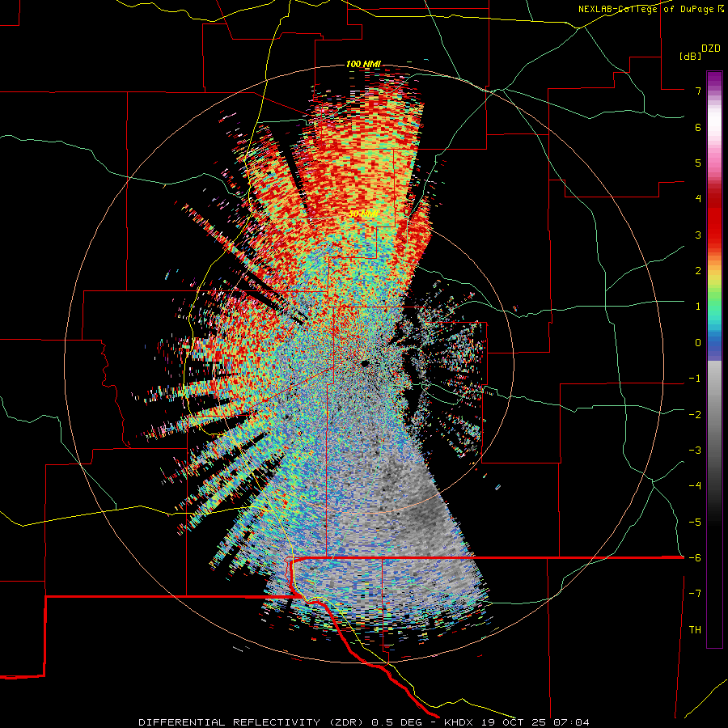Click the -5 value on the color scale
Image resolution: width=728 pixels, height=728 pixels.
[x=695, y=522]
